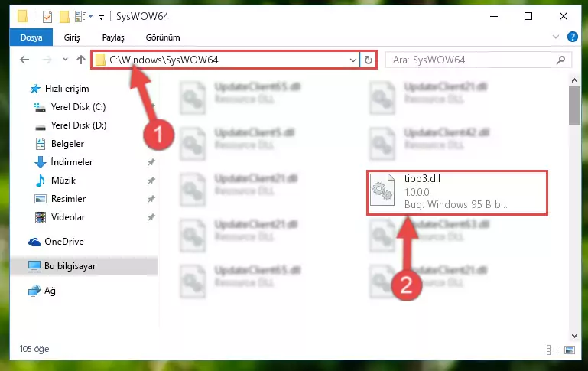Click the New folder icon in quick access toolbar
This screenshot has width=588, height=371.
(x=64, y=17)
